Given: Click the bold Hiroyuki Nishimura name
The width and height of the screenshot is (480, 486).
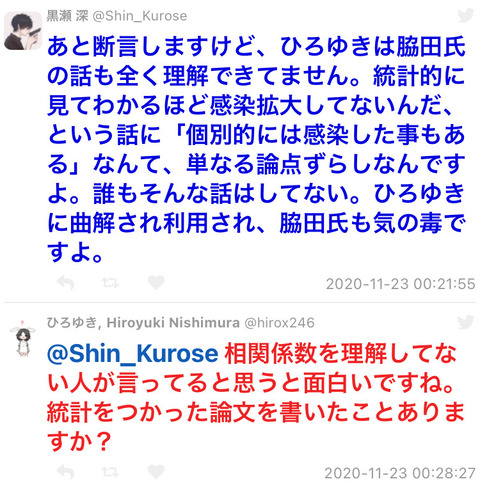Looking at the screenshot, I should click(173, 323).
